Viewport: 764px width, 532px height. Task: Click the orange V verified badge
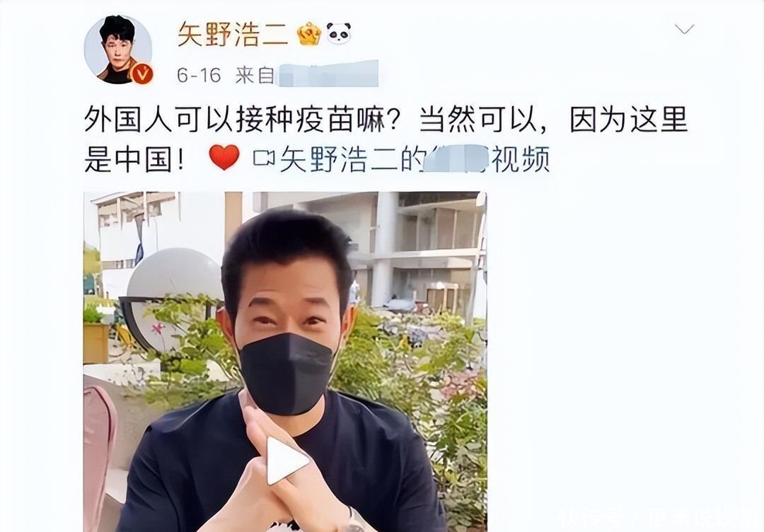pyautogui.click(x=142, y=74)
